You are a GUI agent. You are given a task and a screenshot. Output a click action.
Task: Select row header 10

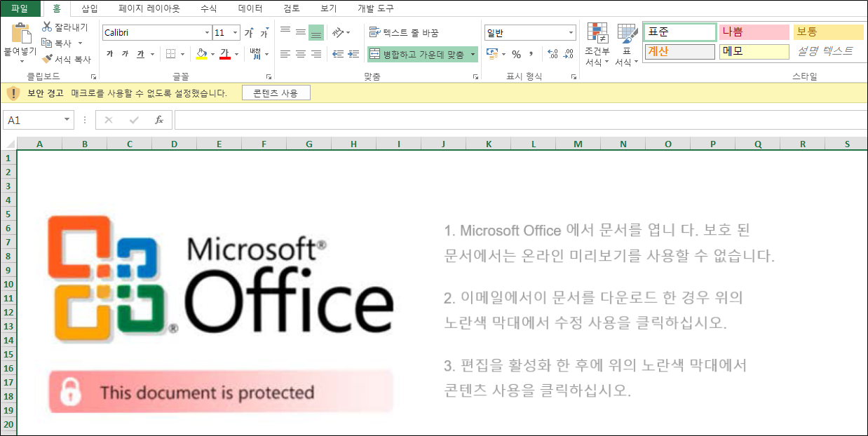click(x=8, y=284)
